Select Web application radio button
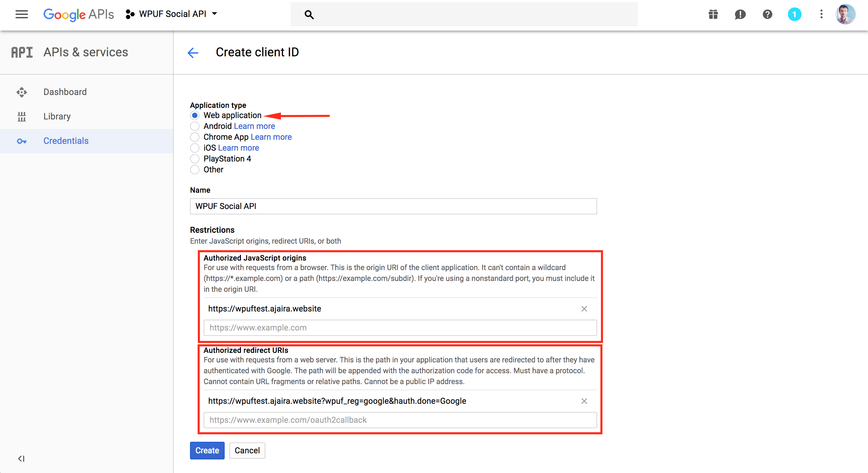The width and height of the screenshot is (868, 473). [195, 115]
